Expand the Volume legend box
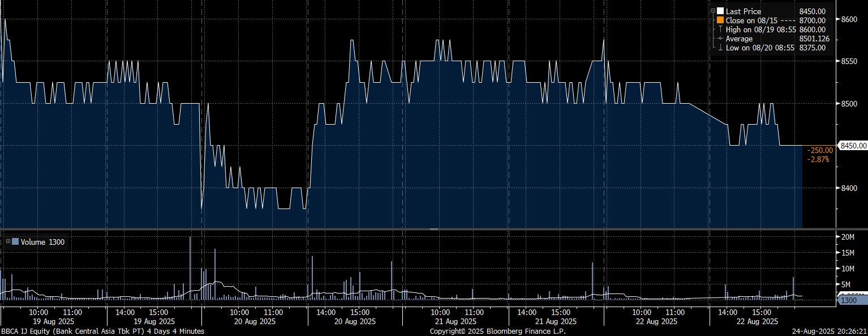The width and height of the screenshot is (868, 336). coord(8,242)
